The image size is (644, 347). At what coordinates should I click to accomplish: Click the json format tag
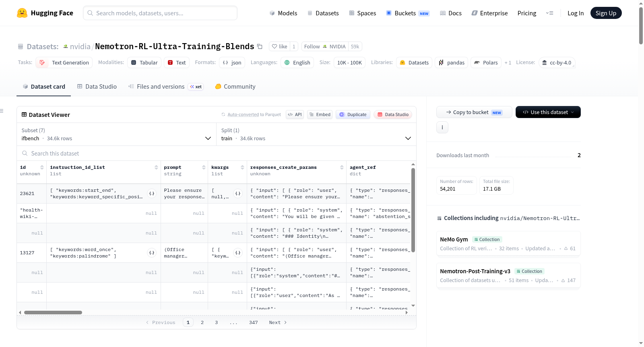click(x=232, y=62)
